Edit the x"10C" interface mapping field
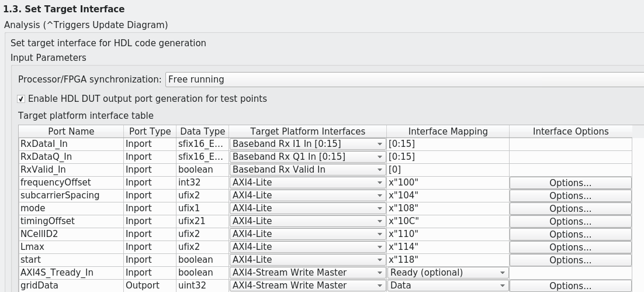Screen dimensions: 644x292 (x=448, y=221)
